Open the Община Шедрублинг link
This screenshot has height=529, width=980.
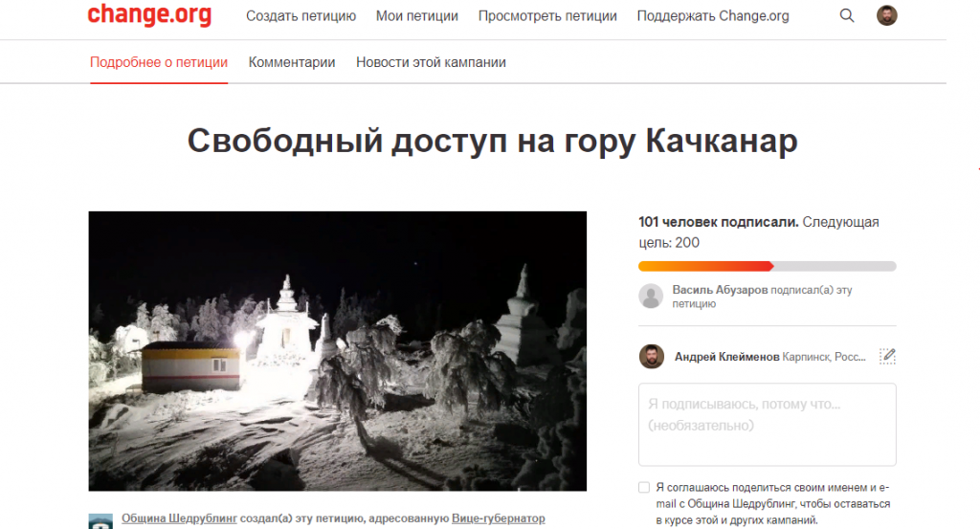point(179,518)
